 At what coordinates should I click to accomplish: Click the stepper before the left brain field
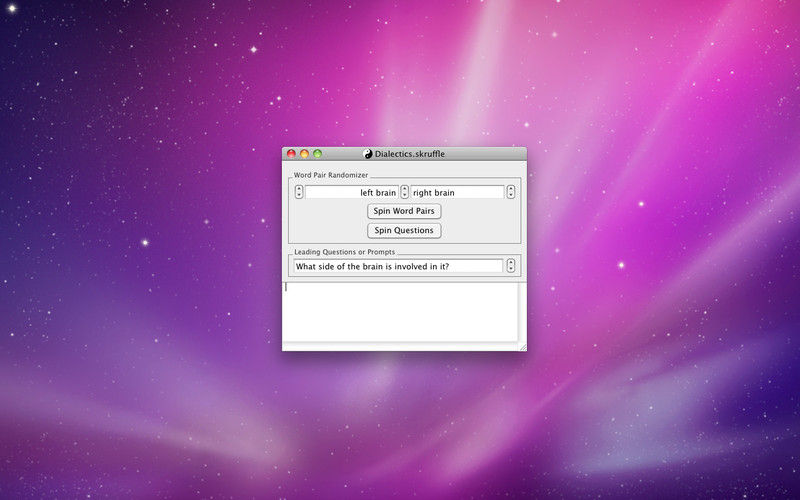click(299, 192)
